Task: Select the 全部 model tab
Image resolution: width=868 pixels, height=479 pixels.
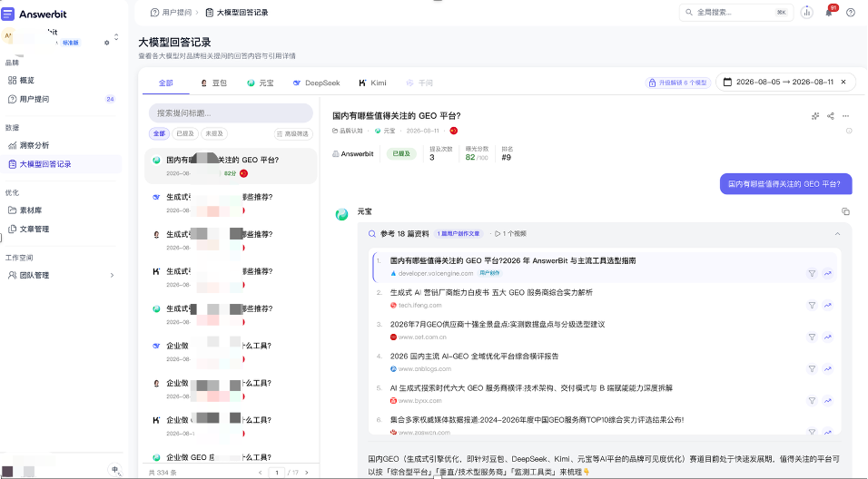Action: click(165, 83)
